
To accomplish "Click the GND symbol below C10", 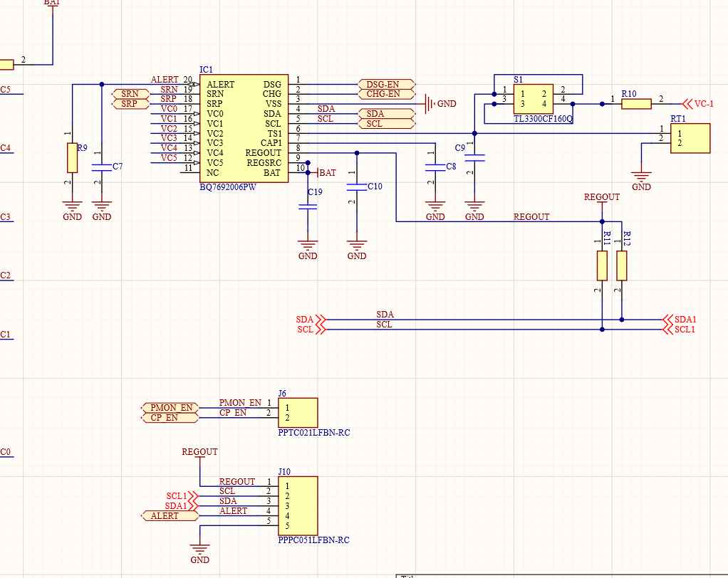I will 357,251.
